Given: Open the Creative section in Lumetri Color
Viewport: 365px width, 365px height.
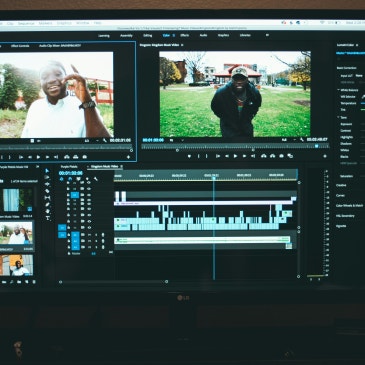Looking at the screenshot, I should (341, 185).
